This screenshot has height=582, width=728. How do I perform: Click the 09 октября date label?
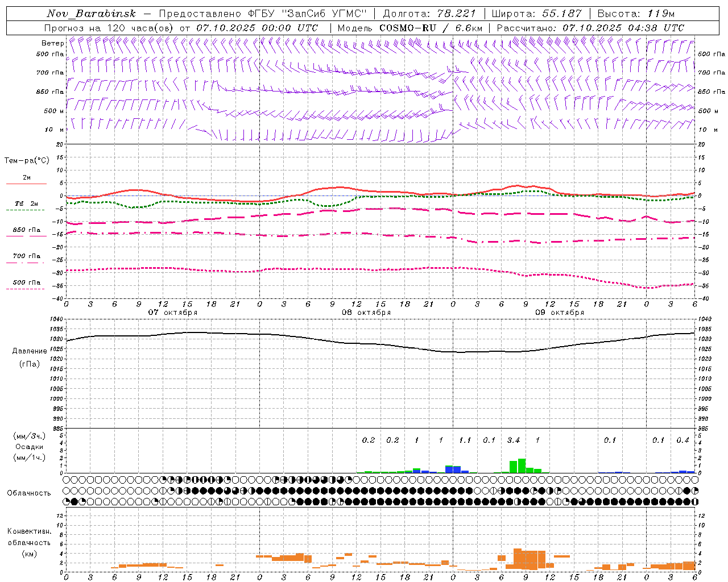560,313
